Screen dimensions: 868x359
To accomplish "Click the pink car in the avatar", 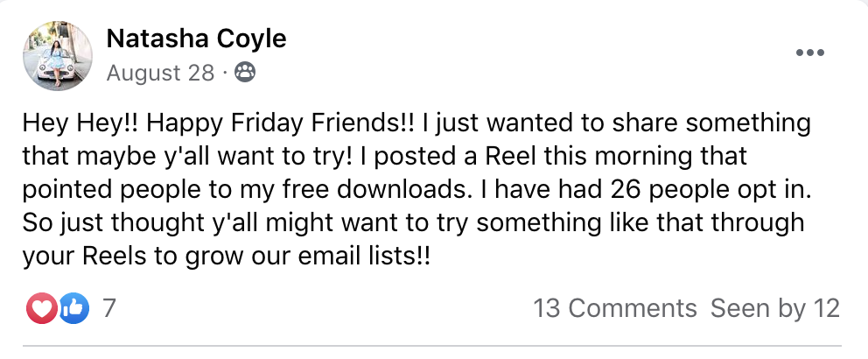I will (x=57, y=69).
